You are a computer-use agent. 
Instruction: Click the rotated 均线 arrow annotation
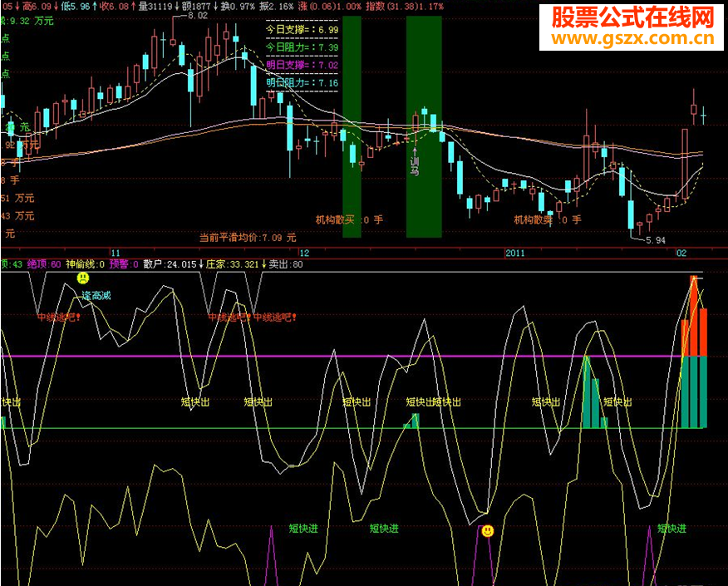(415, 161)
